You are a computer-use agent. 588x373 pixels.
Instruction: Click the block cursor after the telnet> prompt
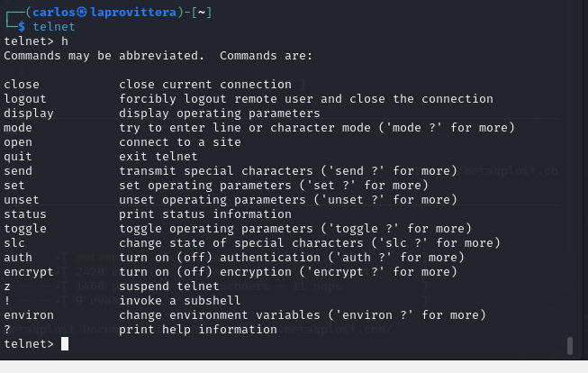click(x=65, y=344)
